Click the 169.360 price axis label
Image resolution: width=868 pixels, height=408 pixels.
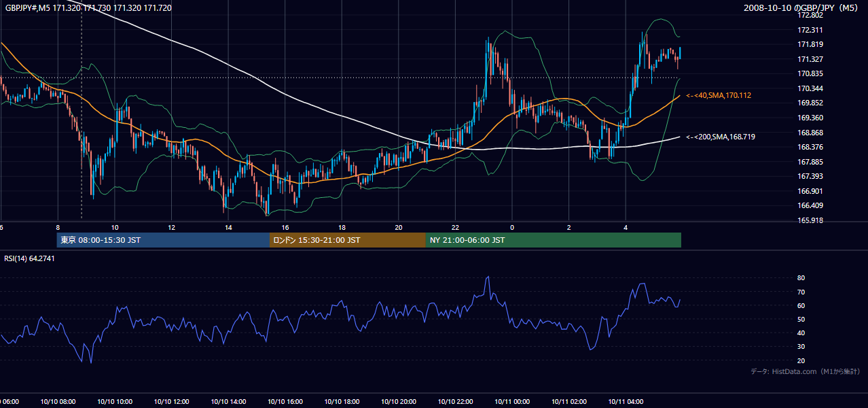click(x=810, y=118)
